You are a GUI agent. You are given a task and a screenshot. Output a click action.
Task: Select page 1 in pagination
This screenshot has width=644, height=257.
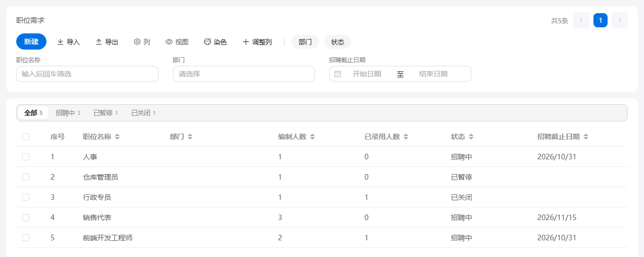(x=601, y=20)
